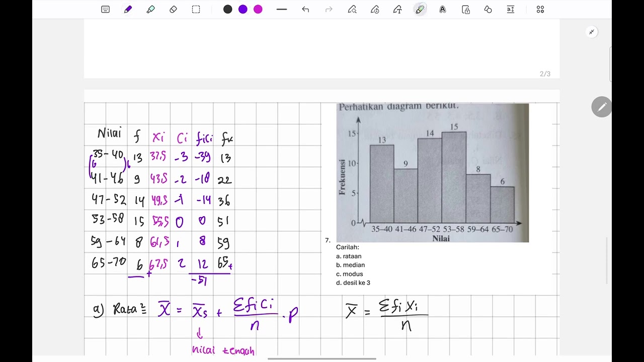
Task: Click the bottom horizontal scroll indicator
Action: pos(322,359)
